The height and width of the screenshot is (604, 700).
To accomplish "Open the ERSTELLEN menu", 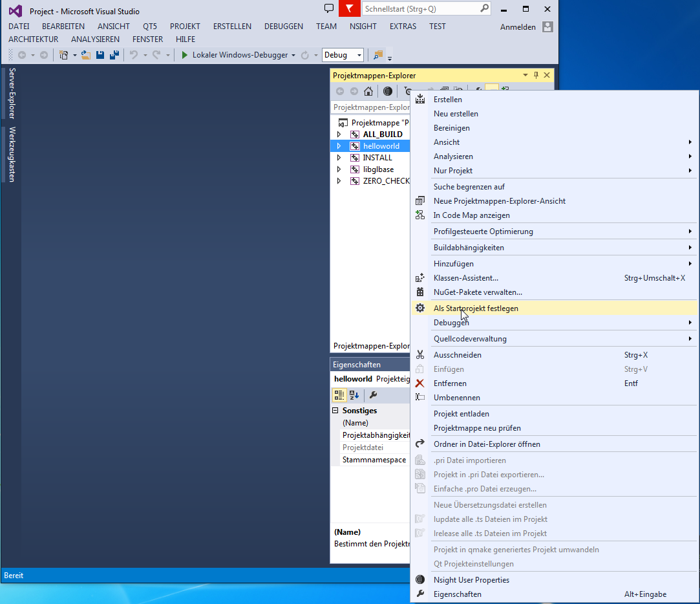I will pos(232,27).
